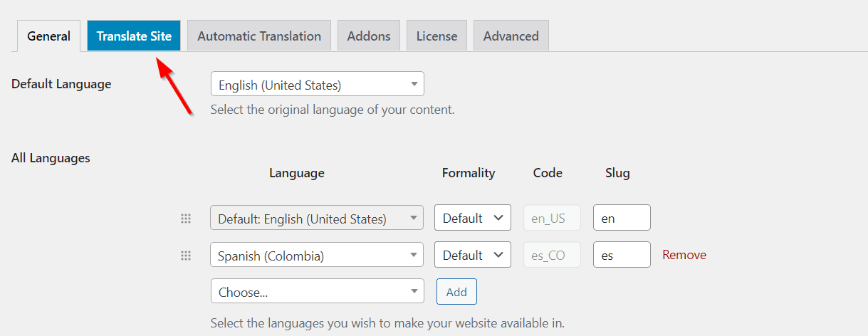The width and height of the screenshot is (868, 336).
Task: Click the Language column header
Action: [x=297, y=173]
